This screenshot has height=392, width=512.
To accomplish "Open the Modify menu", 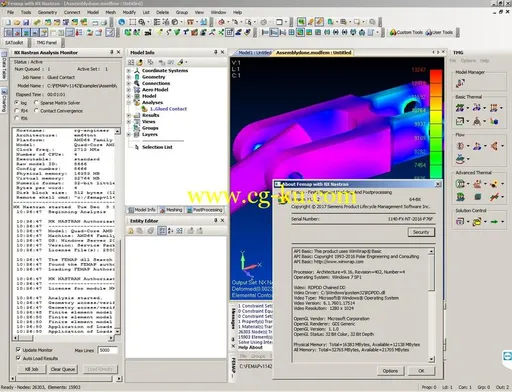I will [129, 12].
